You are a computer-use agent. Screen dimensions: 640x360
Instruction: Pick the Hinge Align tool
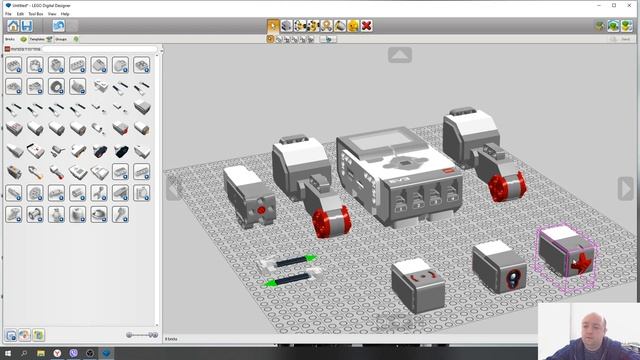coord(313,26)
